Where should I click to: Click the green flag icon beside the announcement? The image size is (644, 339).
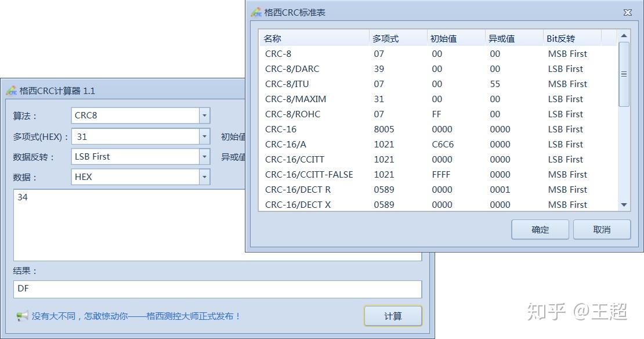pyautogui.click(x=21, y=315)
